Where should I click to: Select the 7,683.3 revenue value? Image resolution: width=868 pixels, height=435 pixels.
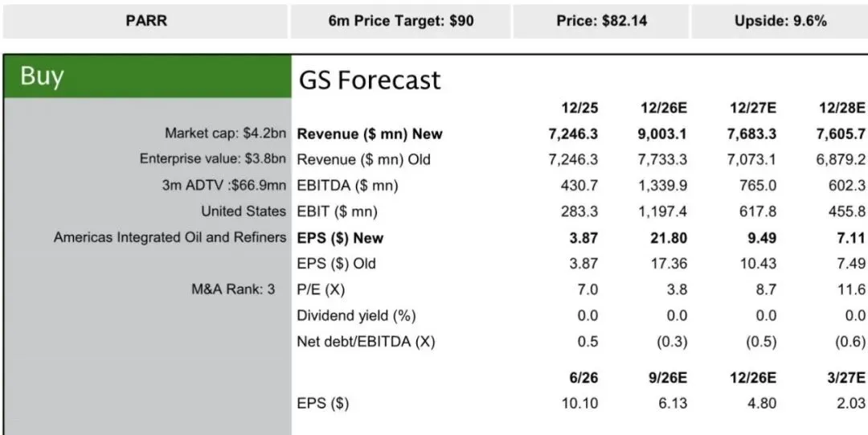751,133
